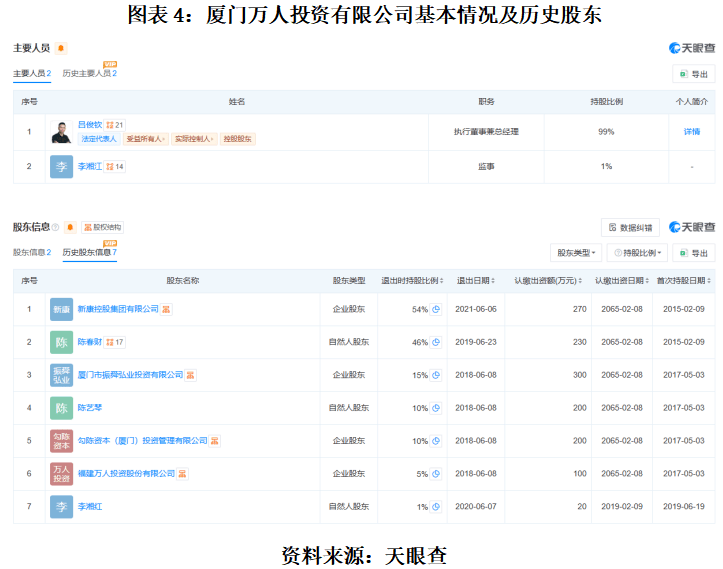
Task: Click the orange bell icon beside 主要人员
Action: point(61,48)
